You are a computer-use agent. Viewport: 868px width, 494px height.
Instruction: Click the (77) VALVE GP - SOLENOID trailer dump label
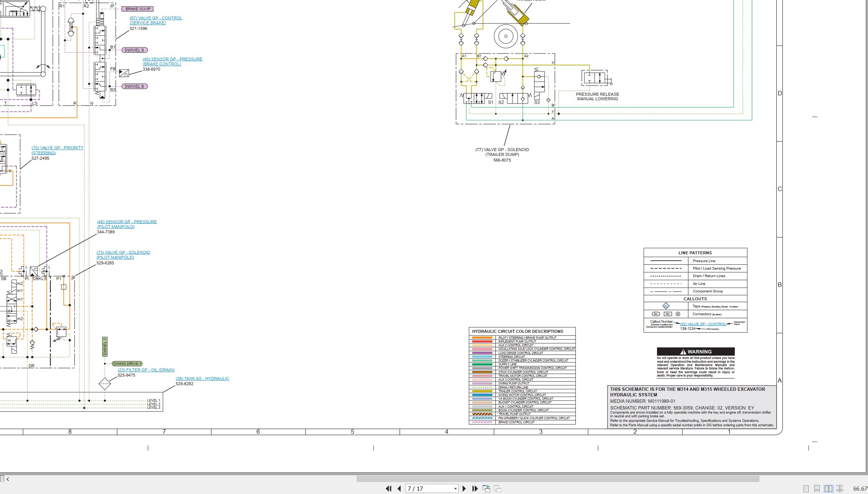point(502,152)
